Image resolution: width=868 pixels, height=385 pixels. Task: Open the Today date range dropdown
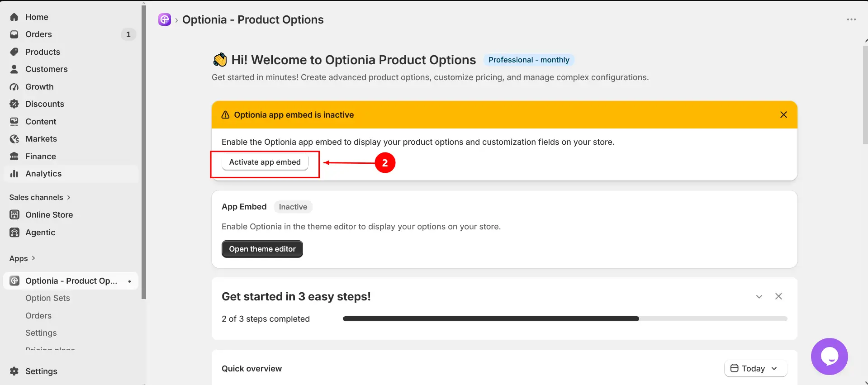click(x=755, y=368)
